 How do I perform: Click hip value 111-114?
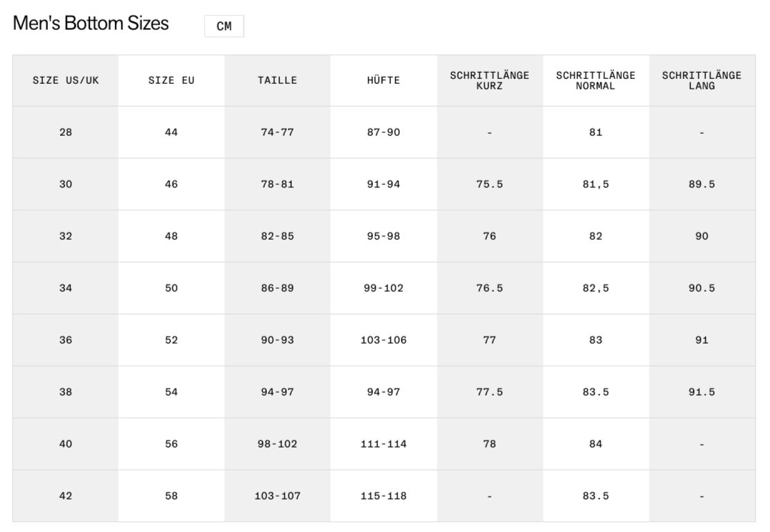383,444
